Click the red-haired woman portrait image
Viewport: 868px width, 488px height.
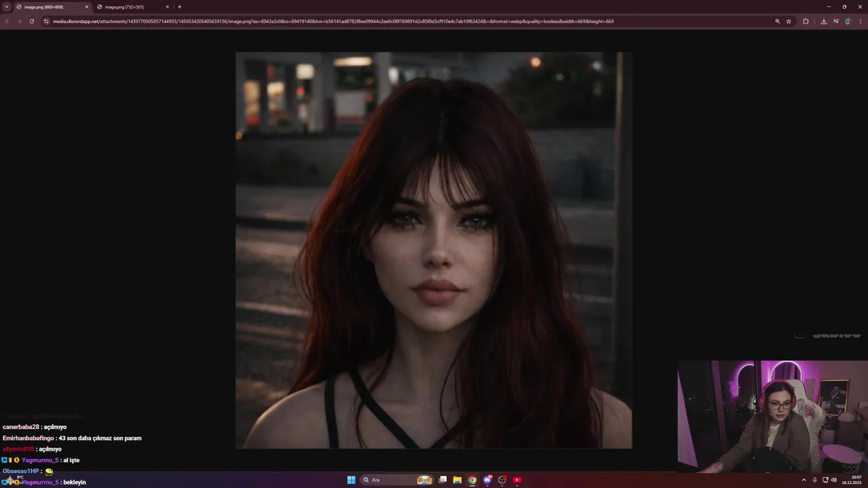[x=433, y=250]
